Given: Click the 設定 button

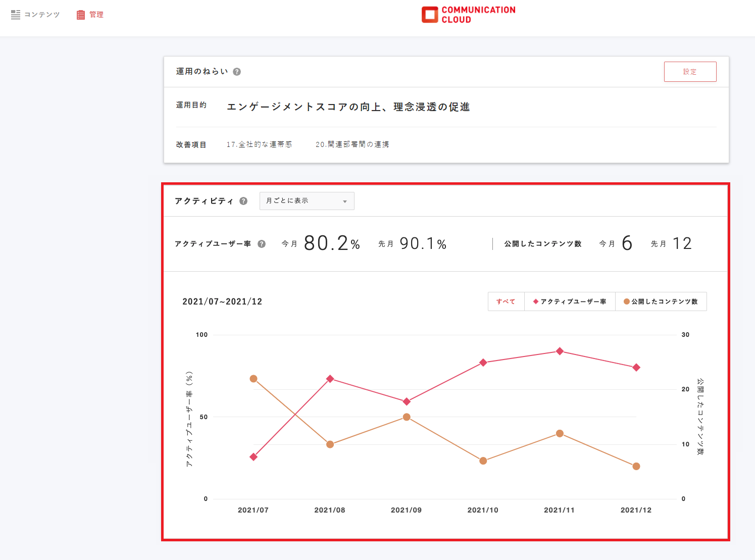Looking at the screenshot, I should 690,72.
